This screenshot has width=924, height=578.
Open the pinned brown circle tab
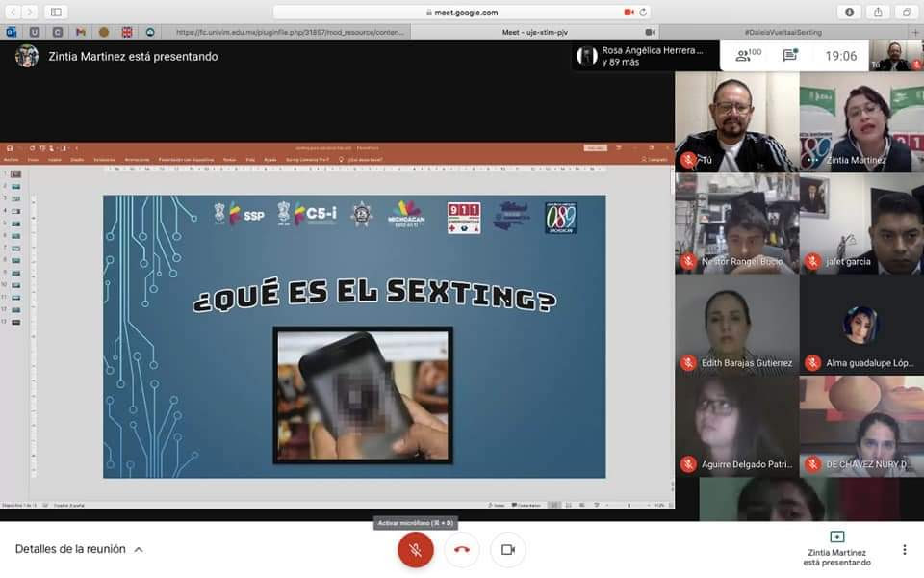tap(104, 33)
